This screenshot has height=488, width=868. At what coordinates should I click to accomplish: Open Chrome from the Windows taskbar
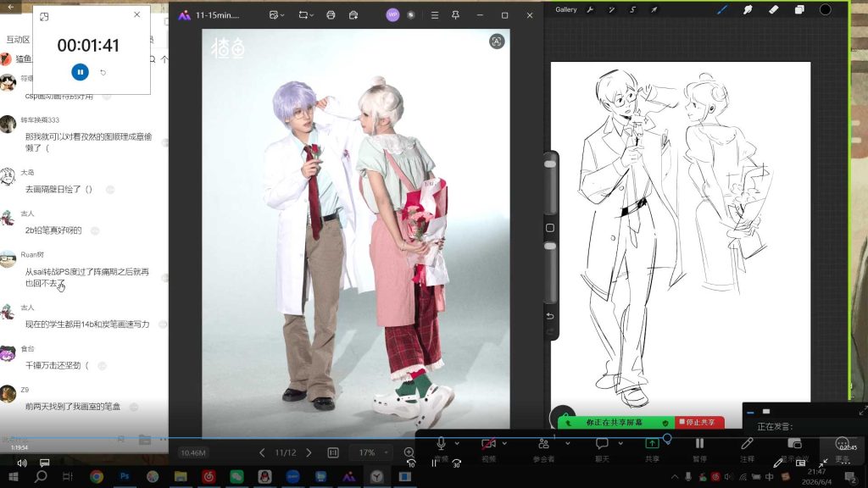(x=97, y=476)
